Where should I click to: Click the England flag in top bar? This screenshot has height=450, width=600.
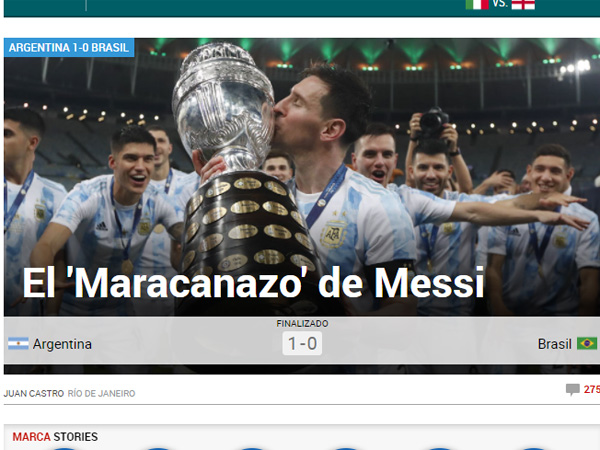523,4
